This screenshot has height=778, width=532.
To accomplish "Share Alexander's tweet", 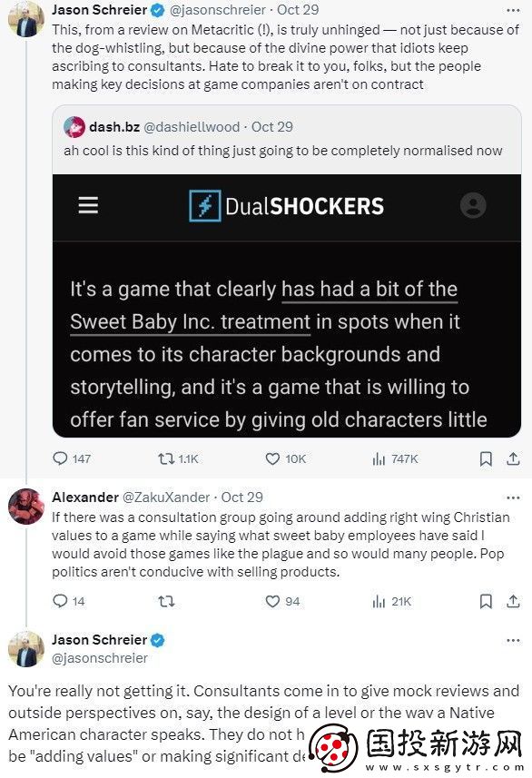I will 513,601.
